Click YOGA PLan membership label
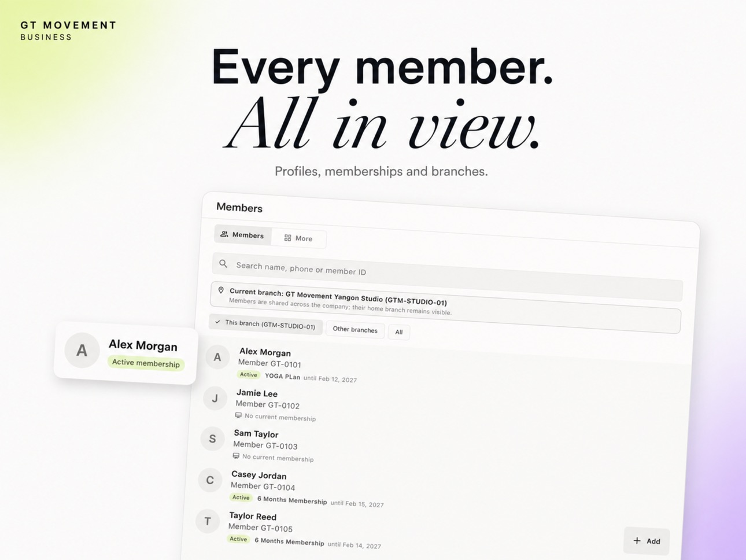 tap(282, 377)
